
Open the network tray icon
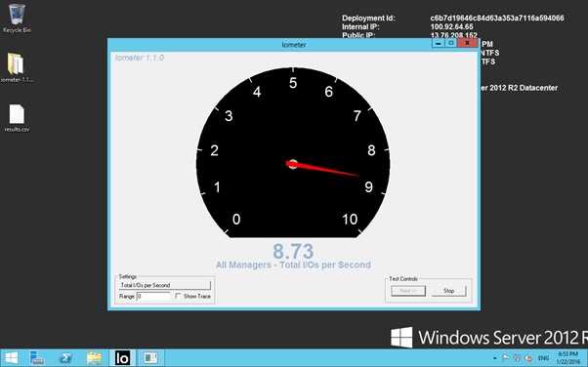tap(517, 358)
